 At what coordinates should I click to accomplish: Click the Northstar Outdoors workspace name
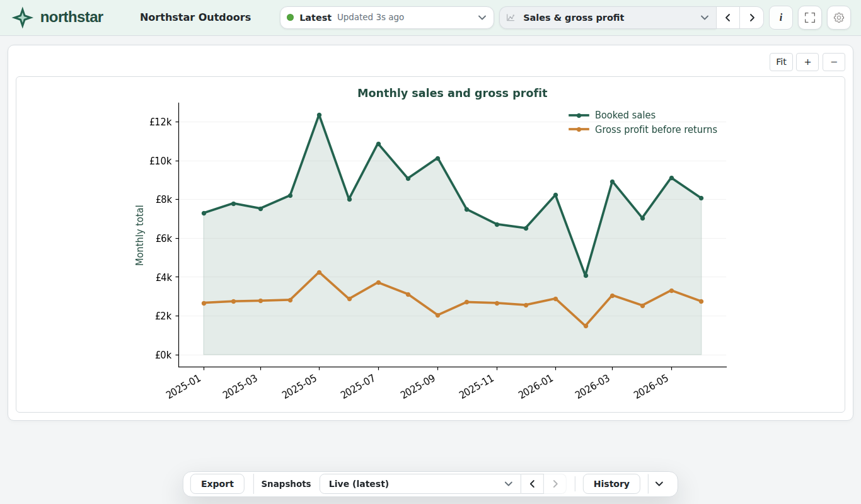pos(195,18)
